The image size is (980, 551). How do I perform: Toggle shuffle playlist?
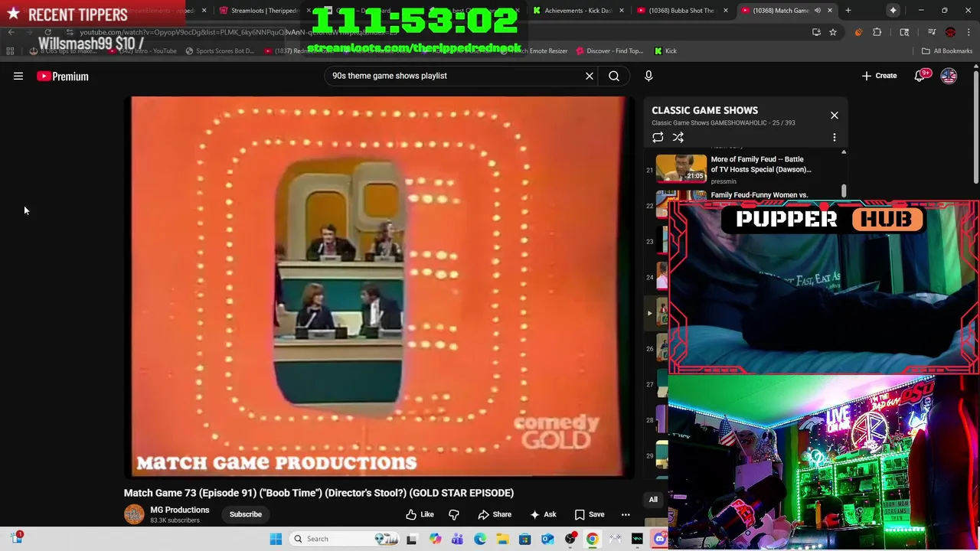(x=678, y=138)
